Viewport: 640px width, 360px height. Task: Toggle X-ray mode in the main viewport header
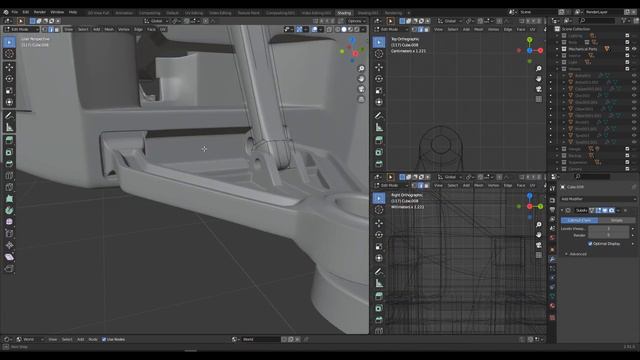[329, 29]
